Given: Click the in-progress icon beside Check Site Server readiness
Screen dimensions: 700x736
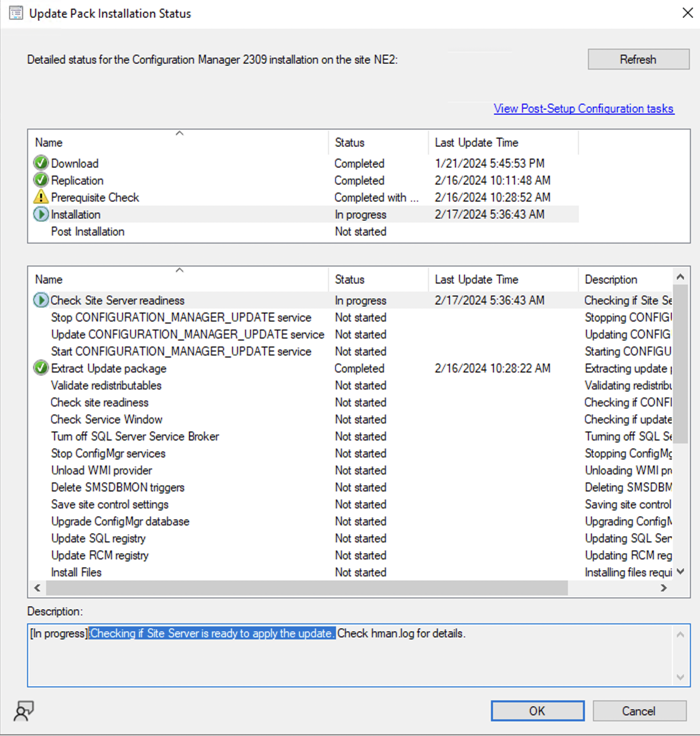Looking at the screenshot, I should tap(41, 300).
